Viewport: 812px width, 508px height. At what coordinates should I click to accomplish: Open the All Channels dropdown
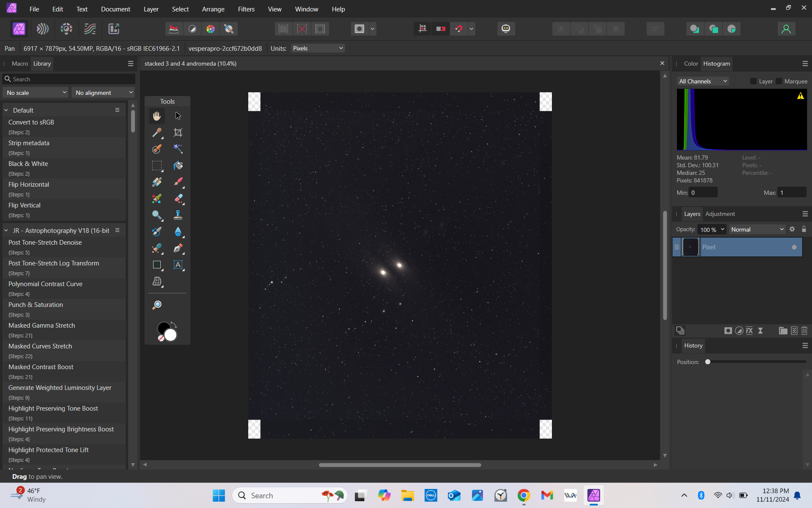coord(703,81)
